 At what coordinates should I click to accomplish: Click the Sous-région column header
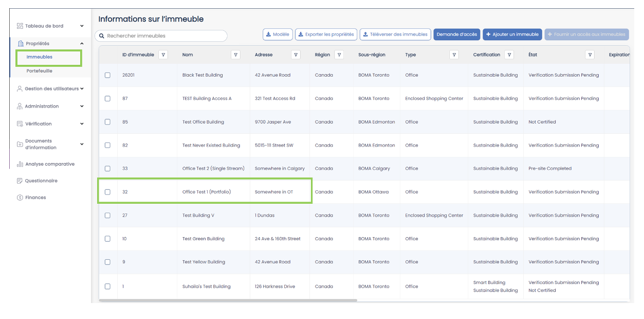click(x=372, y=55)
